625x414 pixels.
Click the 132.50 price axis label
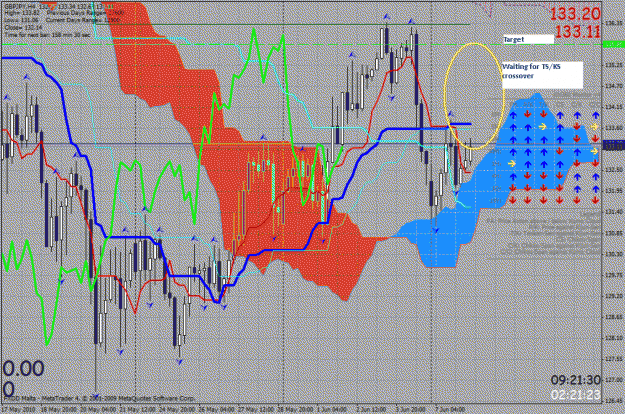[x=614, y=170]
